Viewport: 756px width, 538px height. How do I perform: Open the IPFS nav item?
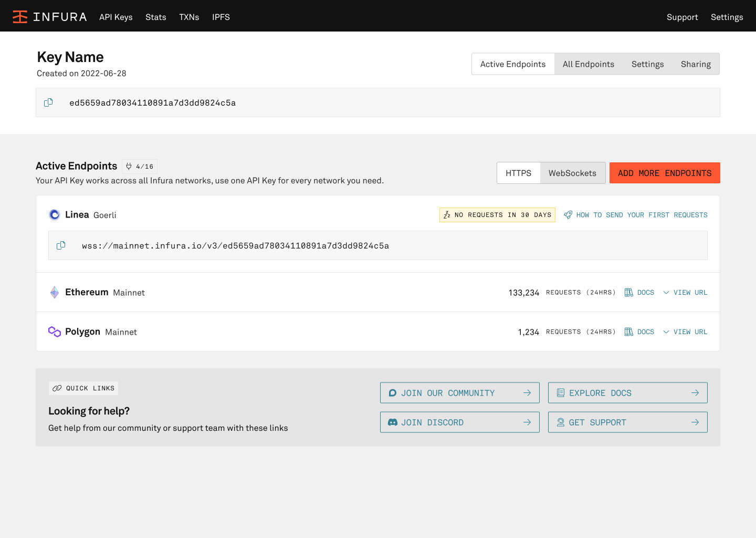(x=221, y=17)
